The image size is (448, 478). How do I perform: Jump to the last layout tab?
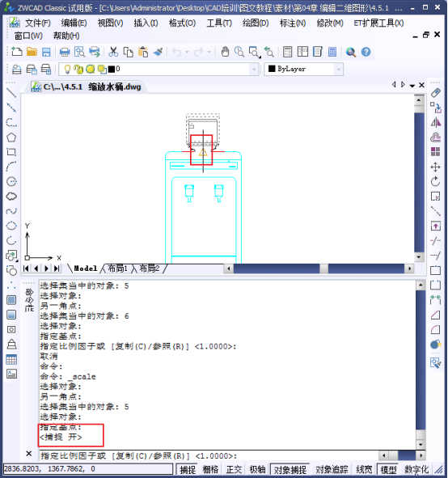pyautogui.click(x=57, y=269)
